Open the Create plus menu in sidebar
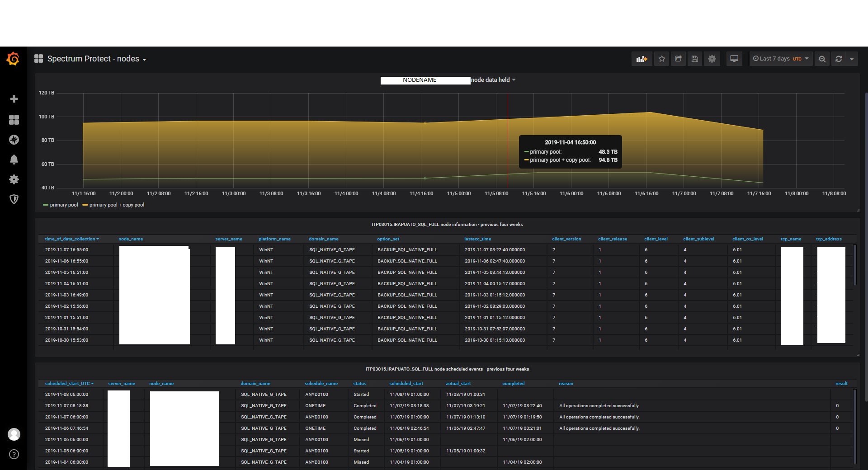868x470 pixels. (x=14, y=99)
